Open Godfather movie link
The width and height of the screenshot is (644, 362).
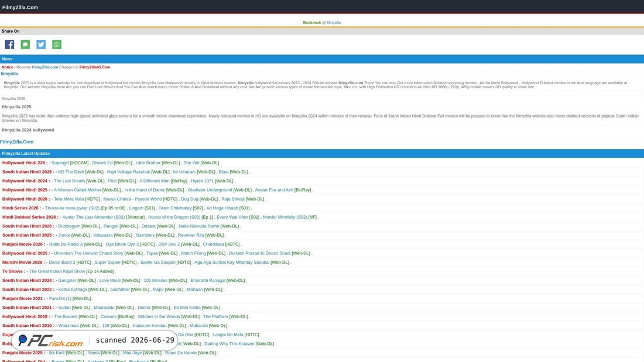tap(120, 289)
